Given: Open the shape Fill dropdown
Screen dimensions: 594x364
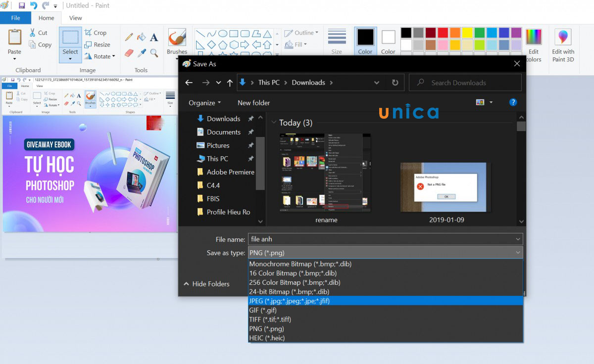Looking at the screenshot, I should pos(297,45).
